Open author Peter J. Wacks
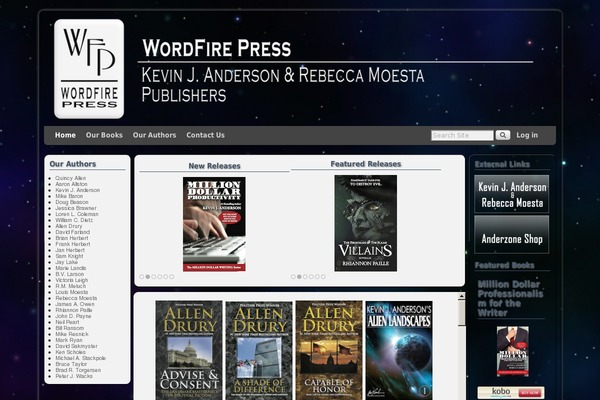The width and height of the screenshot is (600, 400). [x=74, y=376]
